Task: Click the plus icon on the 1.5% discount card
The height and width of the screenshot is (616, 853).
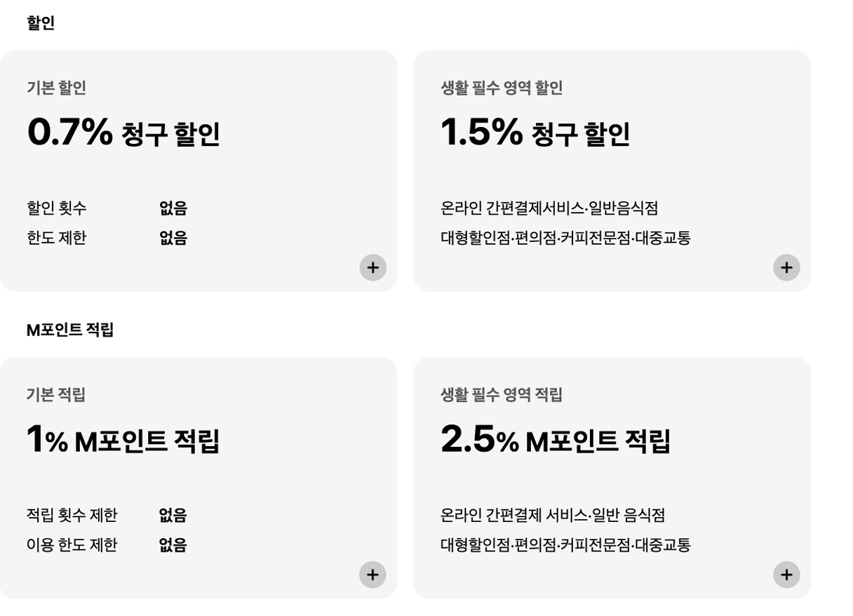Action: click(x=786, y=267)
